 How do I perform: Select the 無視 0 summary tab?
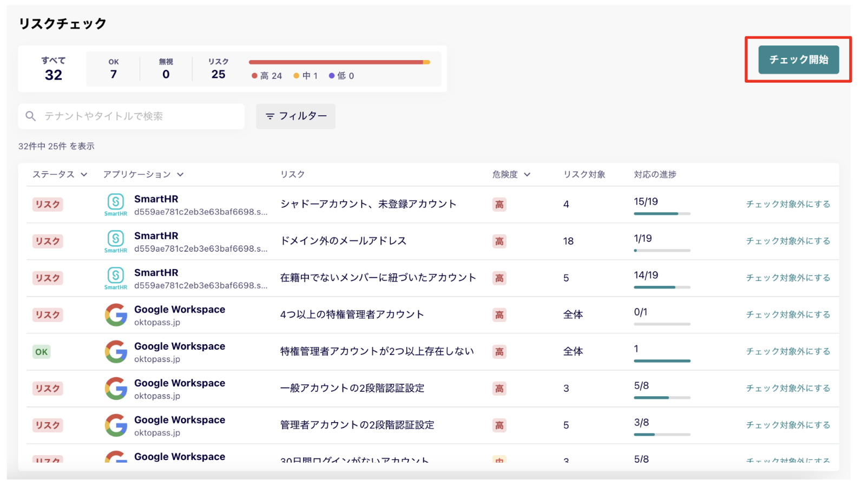166,69
